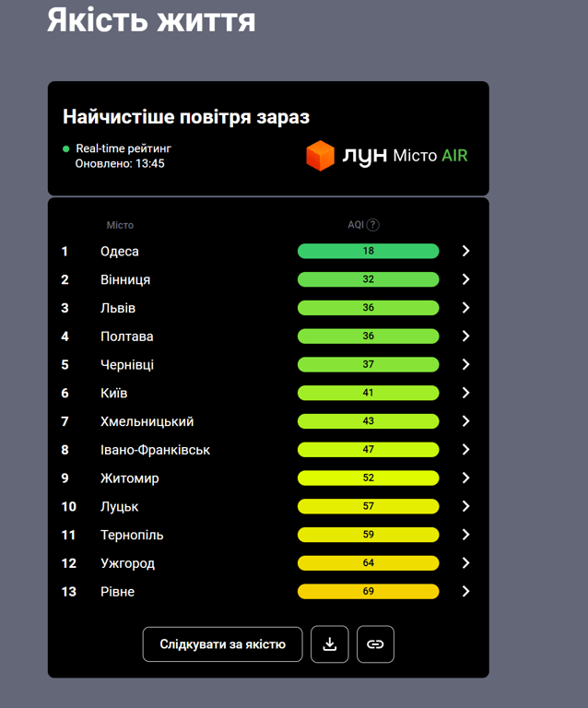Open the Рівне row arrow

coord(465,592)
